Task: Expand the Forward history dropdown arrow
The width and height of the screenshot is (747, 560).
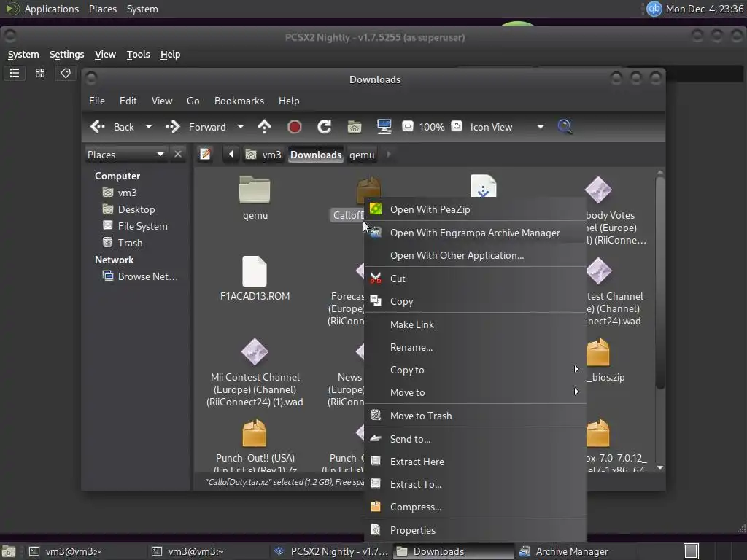Action: tap(241, 127)
